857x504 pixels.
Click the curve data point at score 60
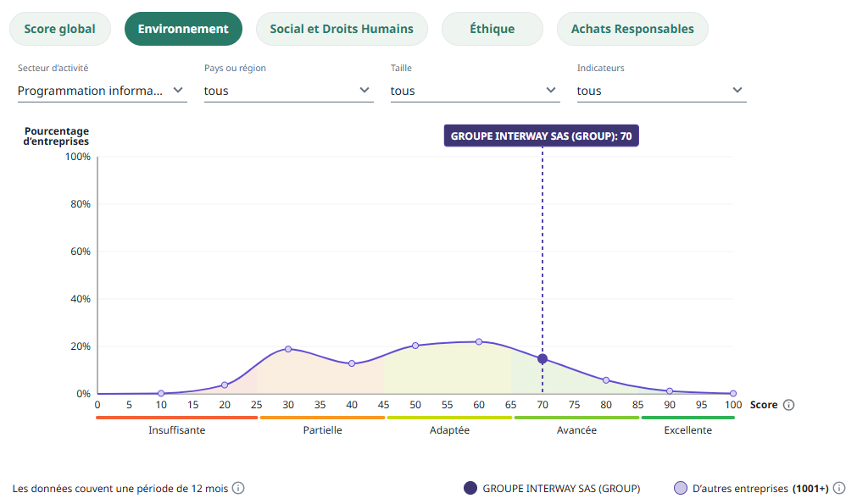tap(479, 341)
